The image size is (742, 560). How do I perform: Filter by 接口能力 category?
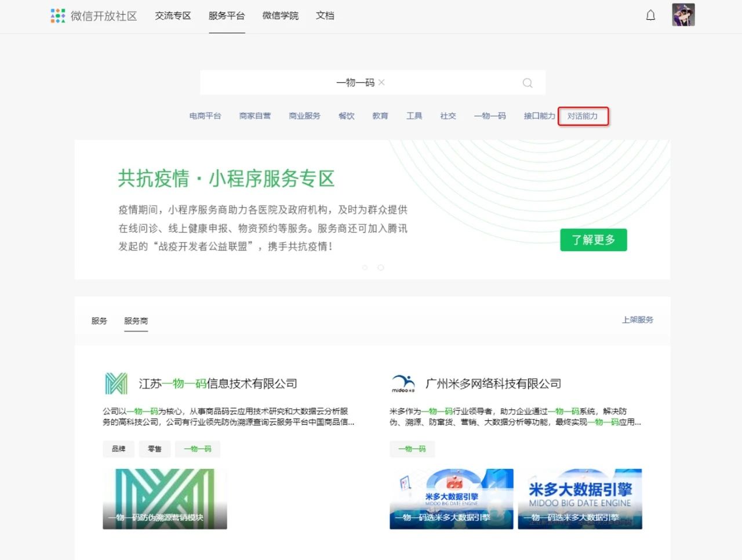click(540, 116)
